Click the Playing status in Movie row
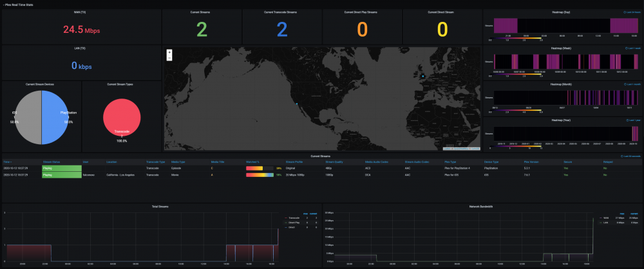 62,175
